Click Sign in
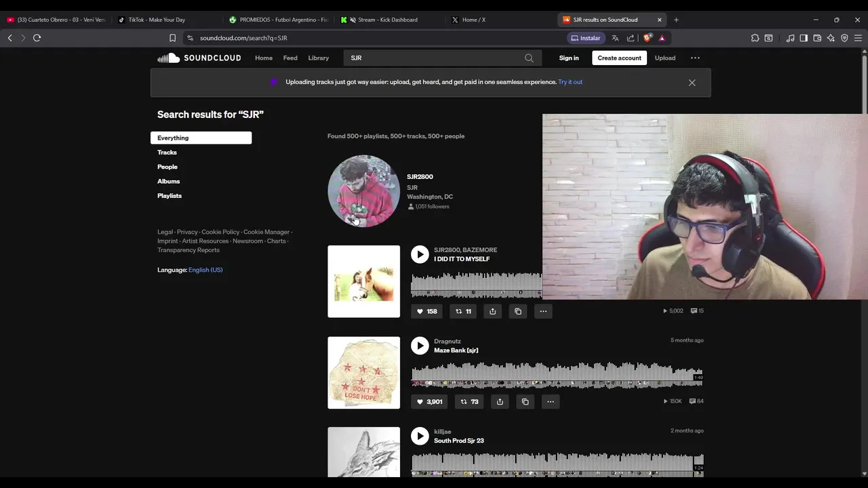Viewport: 868px width, 488px height. pyautogui.click(x=569, y=58)
